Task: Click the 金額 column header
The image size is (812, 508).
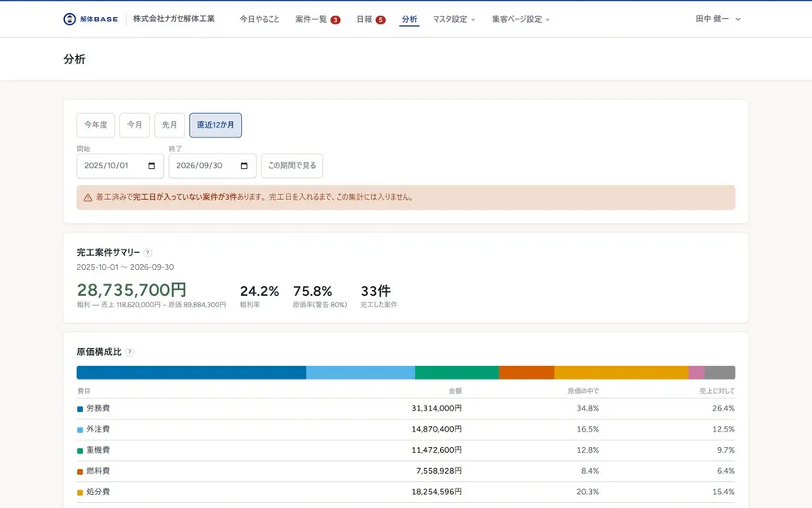Action: point(456,391)
